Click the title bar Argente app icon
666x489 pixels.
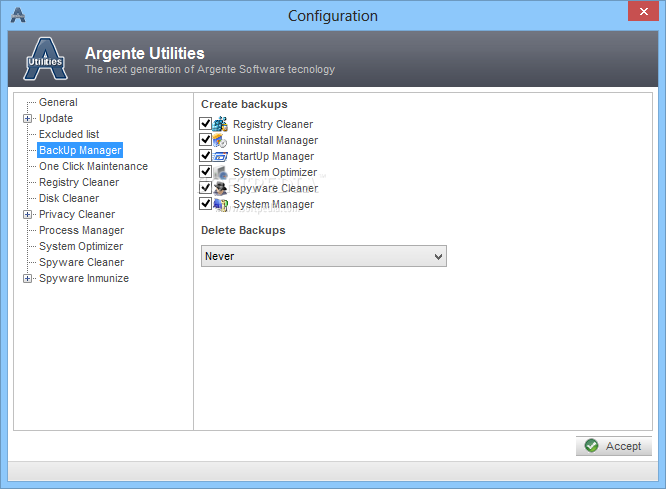tap(18, 15)
